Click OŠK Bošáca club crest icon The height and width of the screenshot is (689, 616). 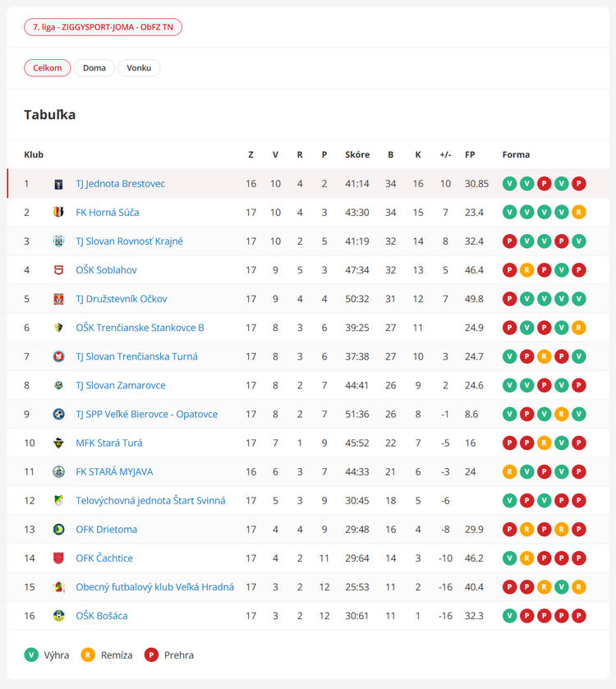point(58,616)
